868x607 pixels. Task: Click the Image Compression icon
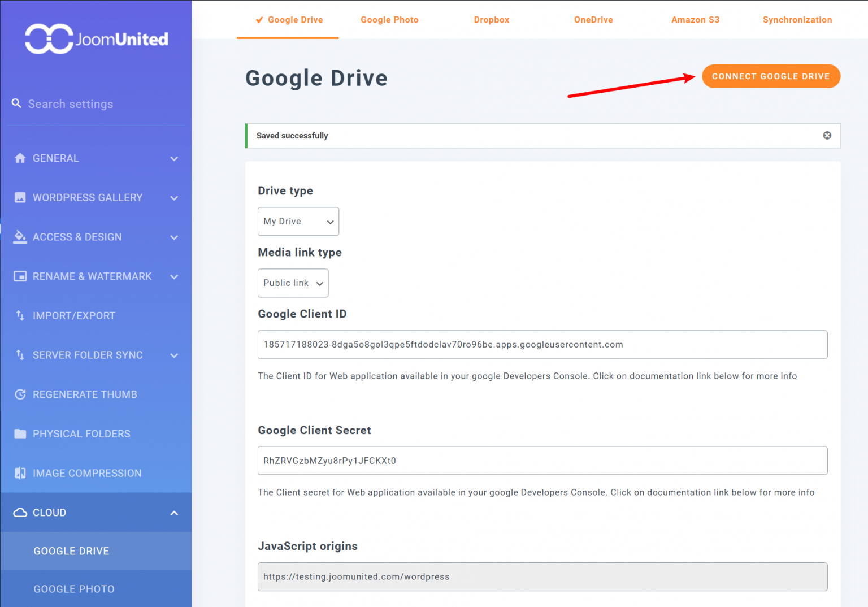[20, 473]
